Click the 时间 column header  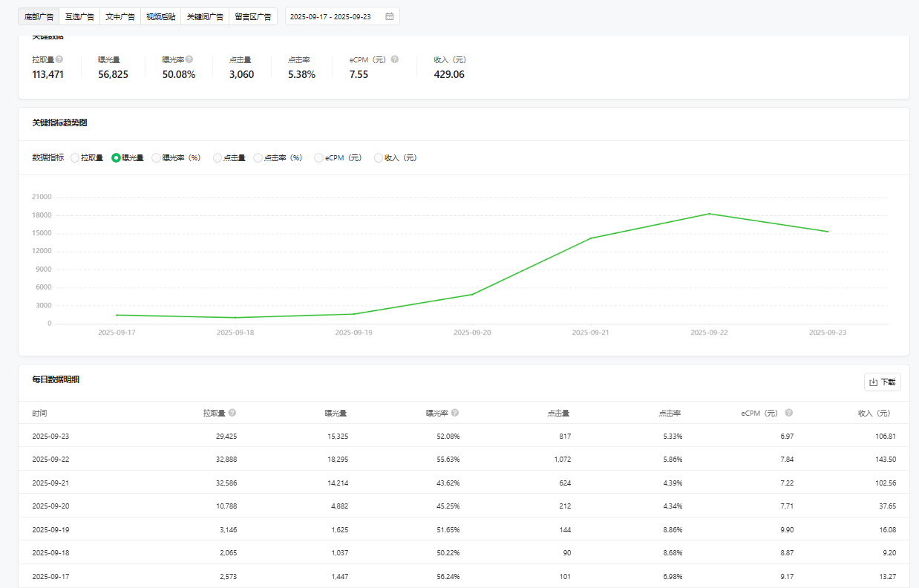click(39, 413)
